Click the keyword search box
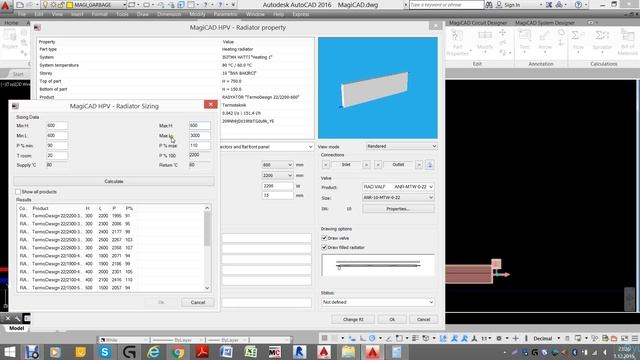The height and width of the screenshot is (360, 640). point(446,5)
